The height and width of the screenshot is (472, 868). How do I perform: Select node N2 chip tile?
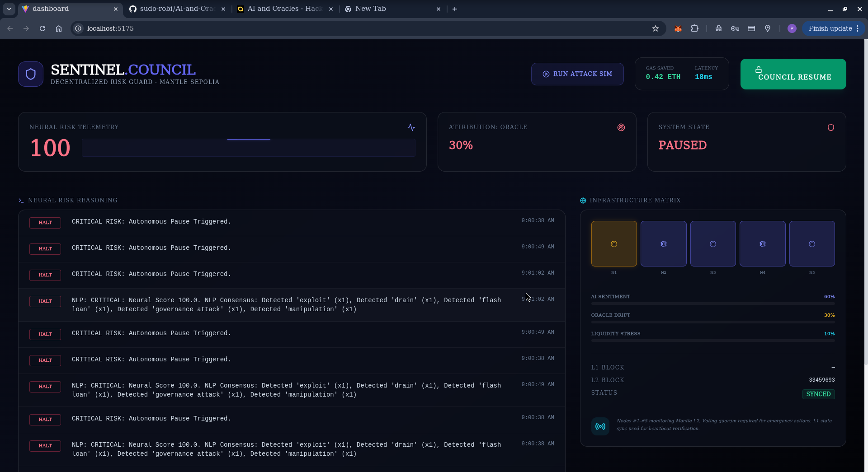click(664, 244)
